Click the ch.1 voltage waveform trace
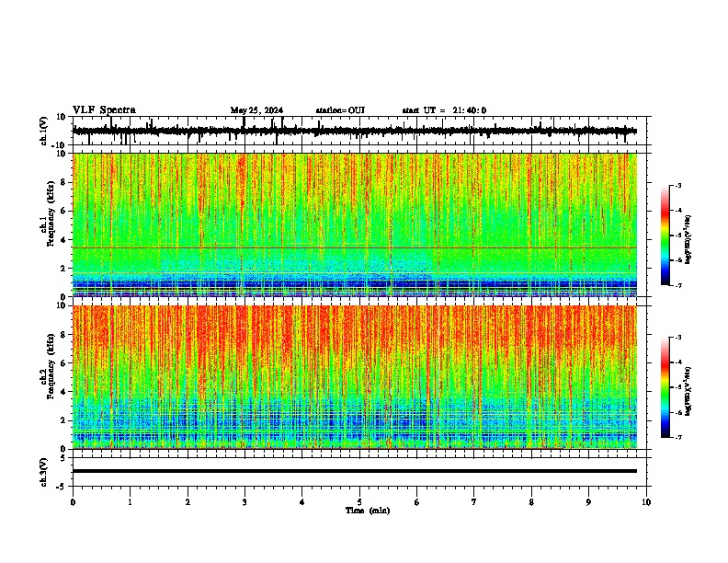Screen dimensions: 728x563 [354, 131]
